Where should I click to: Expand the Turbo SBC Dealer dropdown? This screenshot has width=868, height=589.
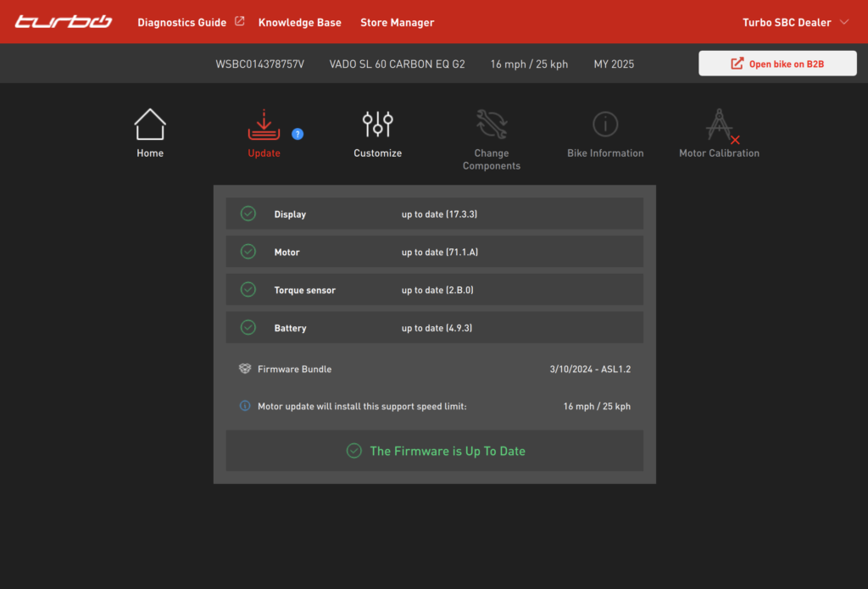(x=795, y=23)
